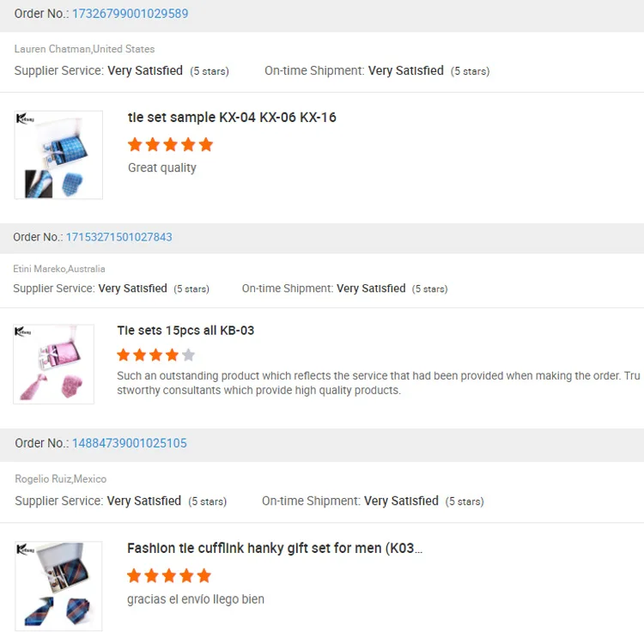Screen dimensions: 644x644
Task: Open order number 17153271501027843
Action: tap(118, 237)
